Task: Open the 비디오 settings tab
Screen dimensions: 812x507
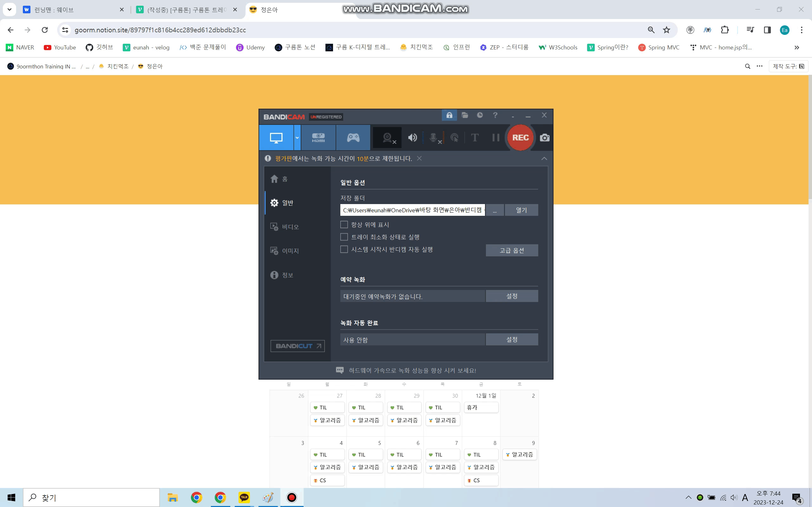Action: click(x=290, y=227)
